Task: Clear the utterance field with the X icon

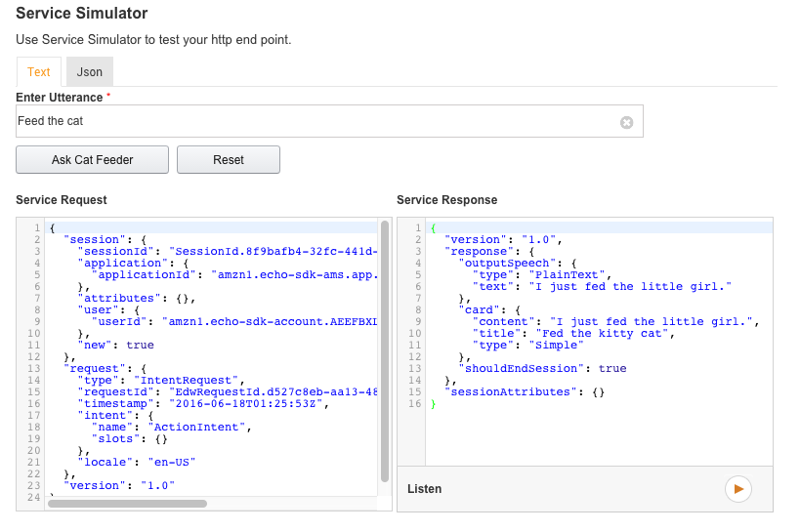Action: (627, 122)
